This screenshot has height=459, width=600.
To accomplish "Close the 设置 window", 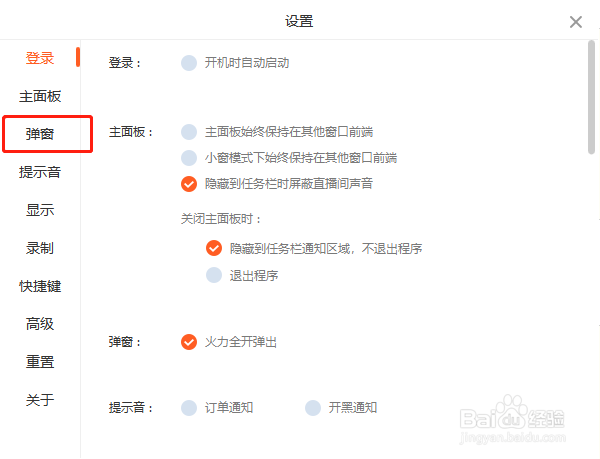I will tap(576, 22).
